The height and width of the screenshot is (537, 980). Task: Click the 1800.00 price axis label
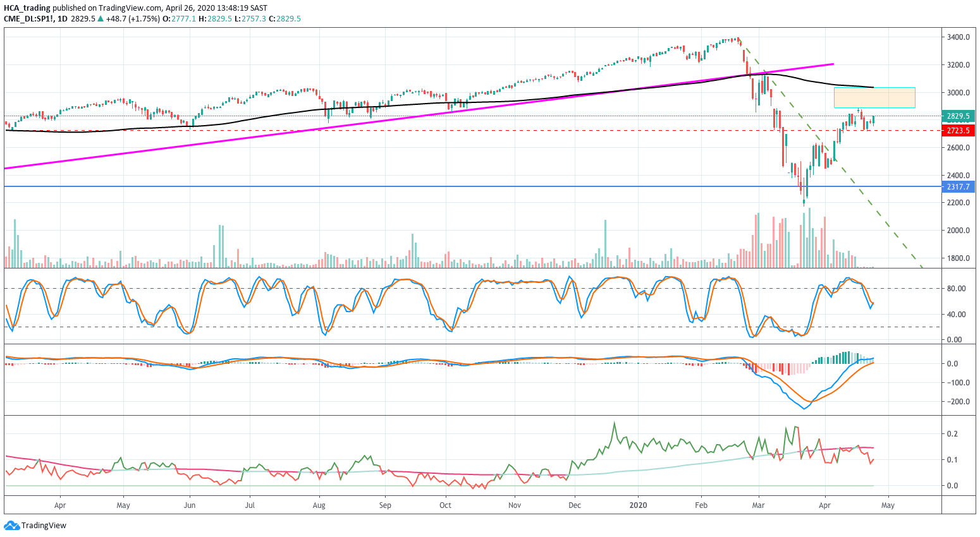tap(959, 258)
